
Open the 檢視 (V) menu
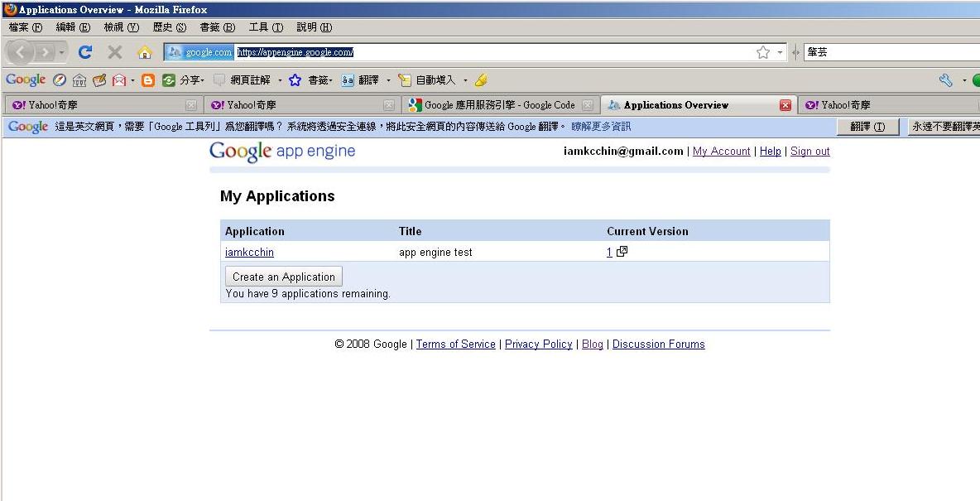pyautogui.click(x=121, y=26)
